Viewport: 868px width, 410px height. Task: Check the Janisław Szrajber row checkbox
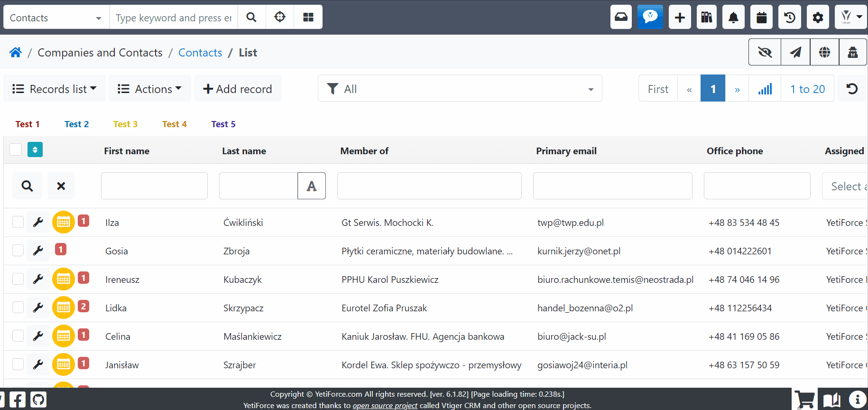coord(18,364)
